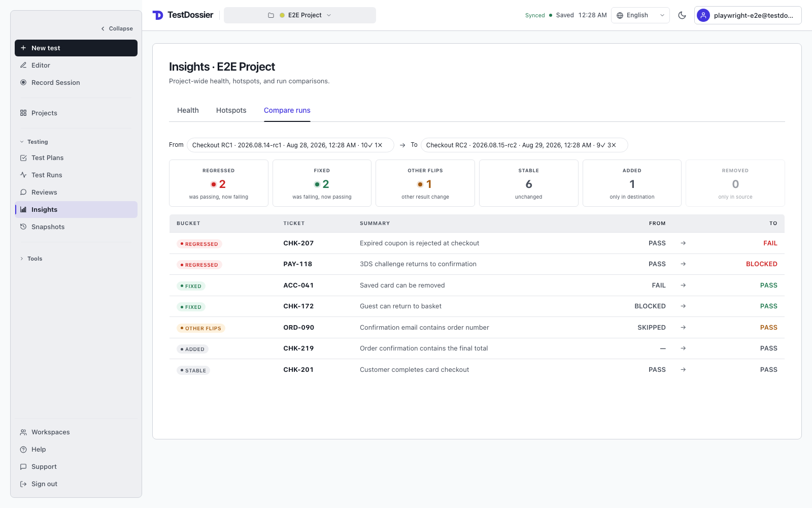
Task: Click the Stable summary card
Action: point(529,183)
